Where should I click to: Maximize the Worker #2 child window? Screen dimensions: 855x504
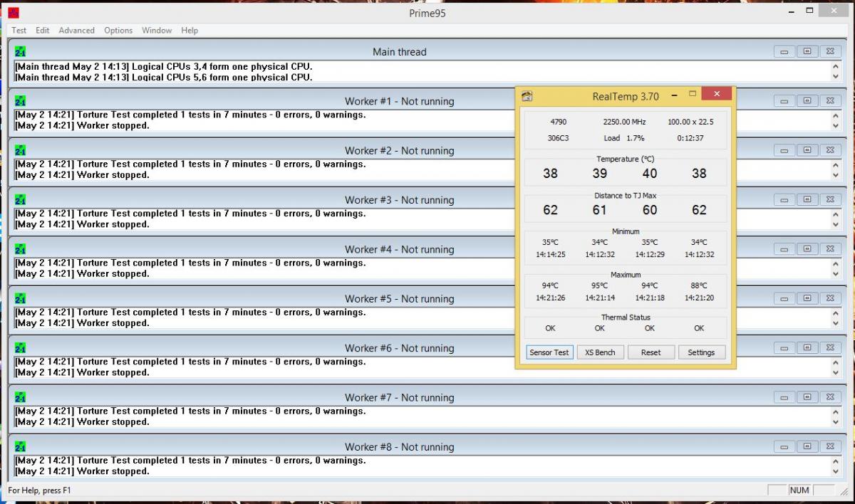807,150
